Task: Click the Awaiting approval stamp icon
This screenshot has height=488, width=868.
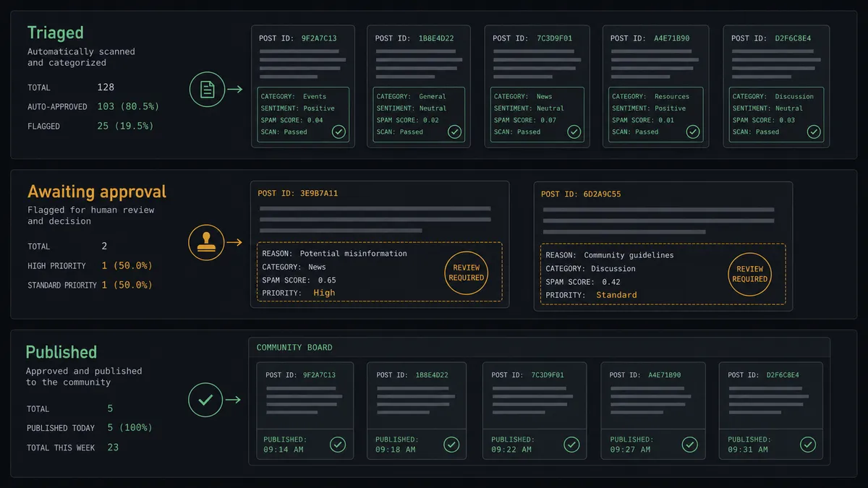Action: point(205,243)
